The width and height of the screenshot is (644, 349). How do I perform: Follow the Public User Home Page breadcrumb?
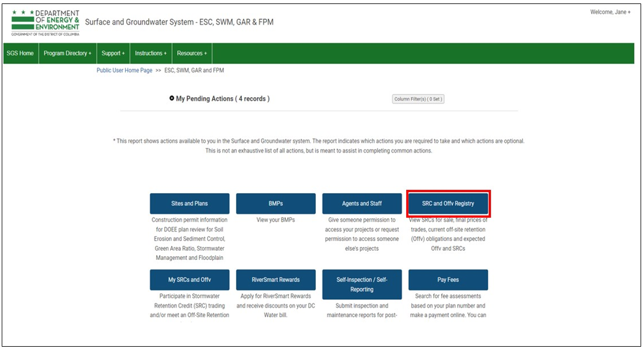[x=124, y=70]
